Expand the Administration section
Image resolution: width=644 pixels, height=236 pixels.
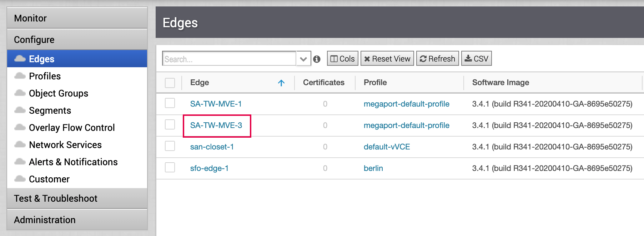[77, 220]
